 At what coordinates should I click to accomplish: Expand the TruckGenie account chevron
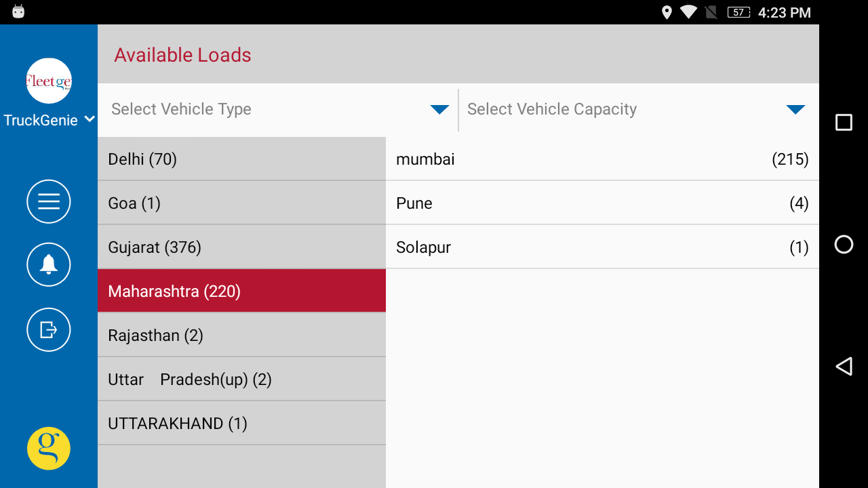point(90,120)
